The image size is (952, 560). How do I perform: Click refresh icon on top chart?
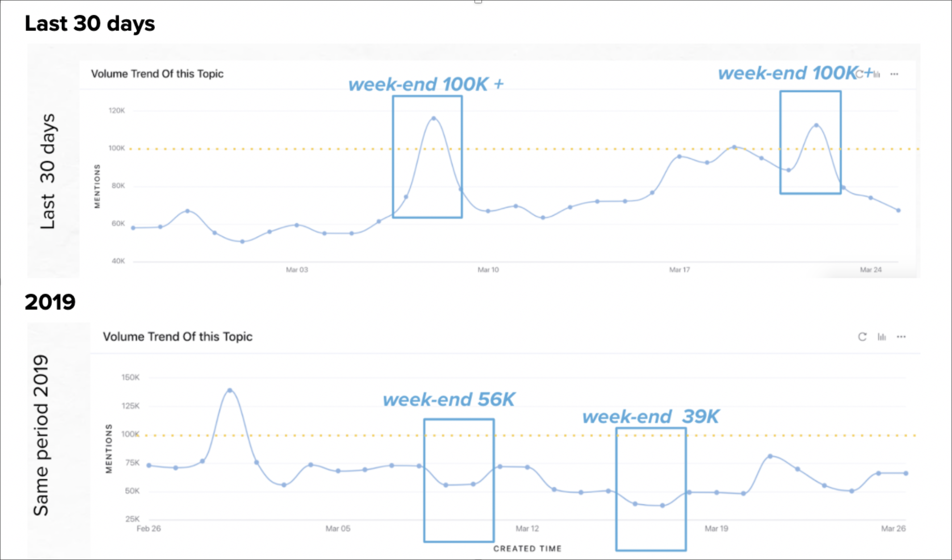[x=860, y=74]
